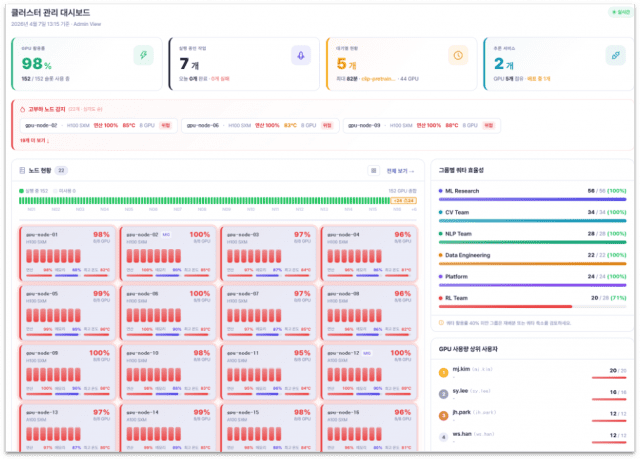Screen dimensions: 640x460
Task: Open the gpu-node-15 card showing 98%
Action: click(x=269, y=428)
